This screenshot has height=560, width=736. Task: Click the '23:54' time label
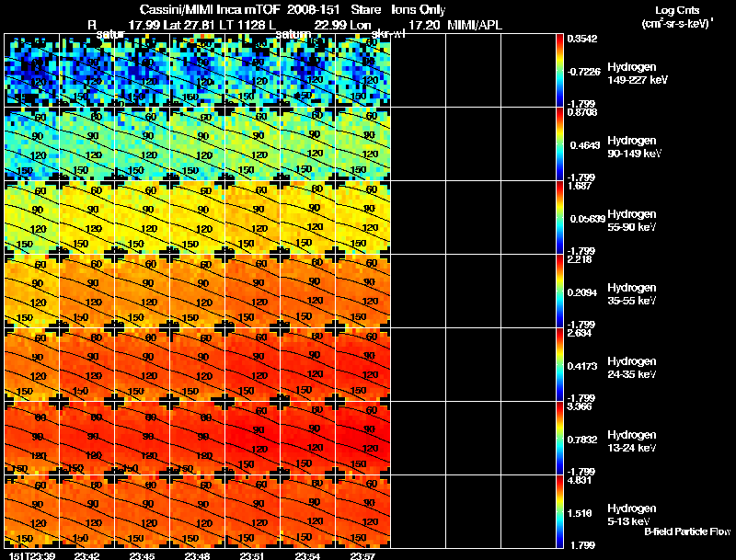pos(307,555)
